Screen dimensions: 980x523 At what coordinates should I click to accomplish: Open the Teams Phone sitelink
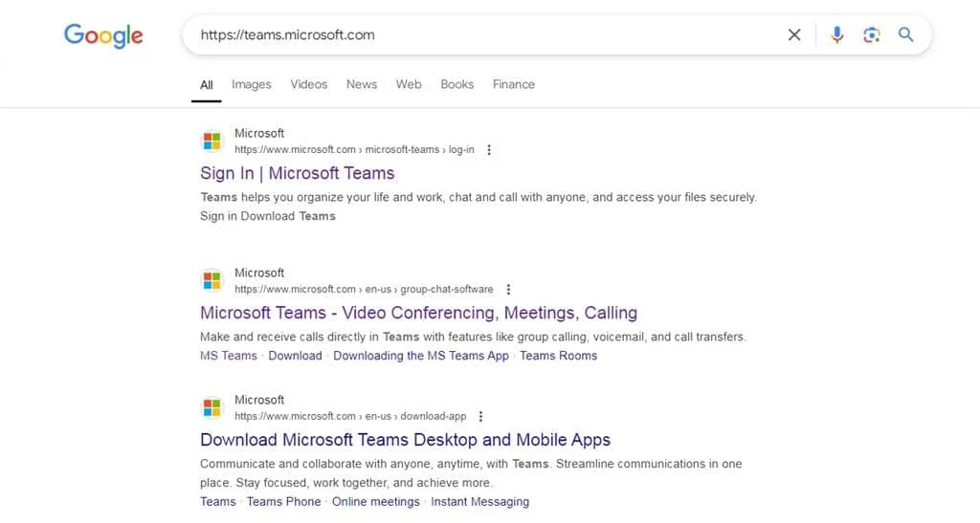283,502
